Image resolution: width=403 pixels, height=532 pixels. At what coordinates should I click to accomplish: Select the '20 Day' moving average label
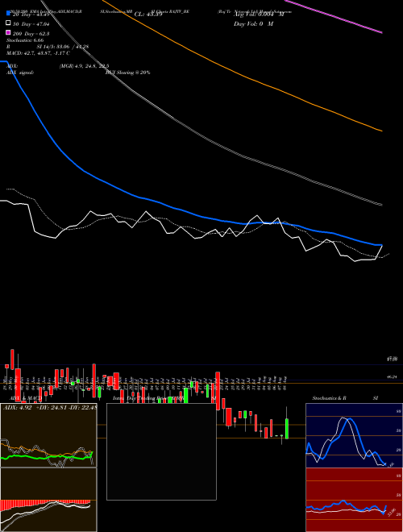[31, 15]
